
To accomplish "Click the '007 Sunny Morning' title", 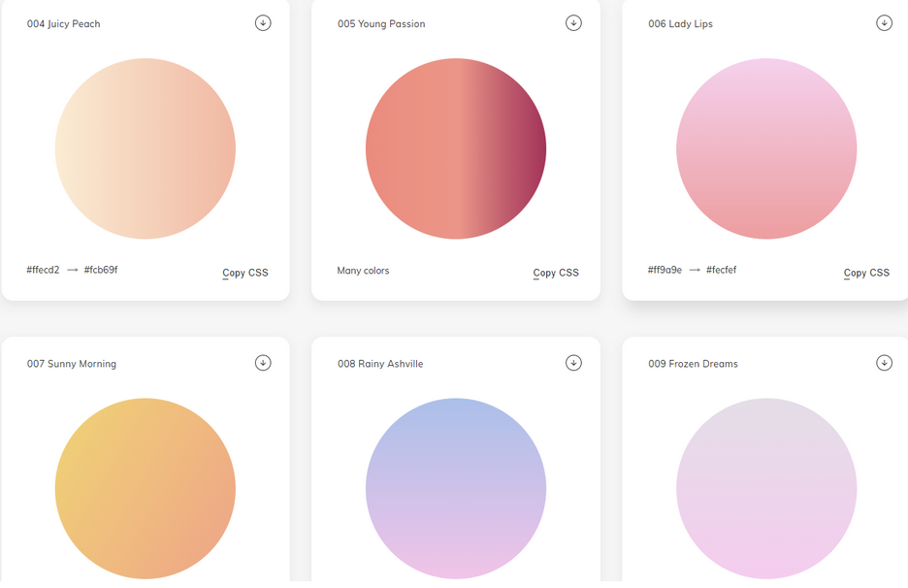I will click(72, 364).
